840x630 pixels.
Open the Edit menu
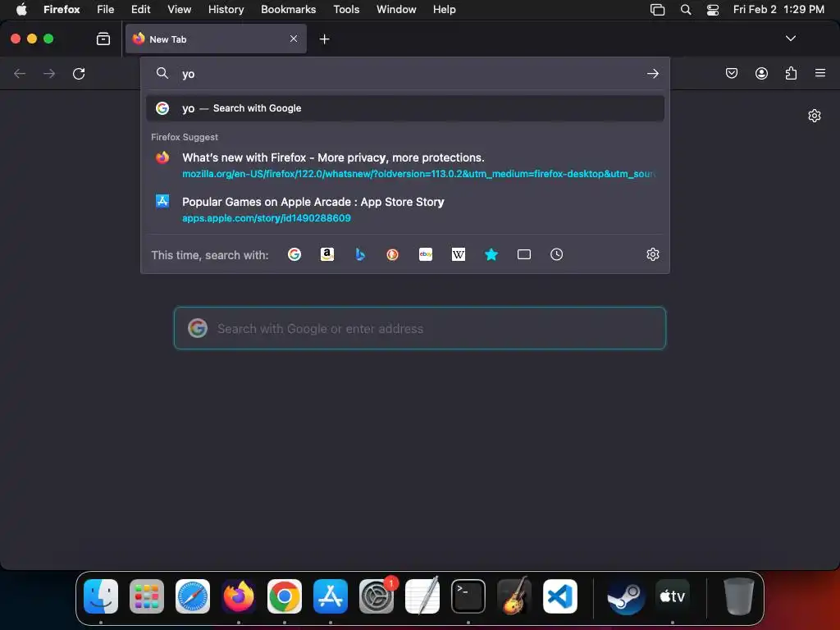(140, 9)
